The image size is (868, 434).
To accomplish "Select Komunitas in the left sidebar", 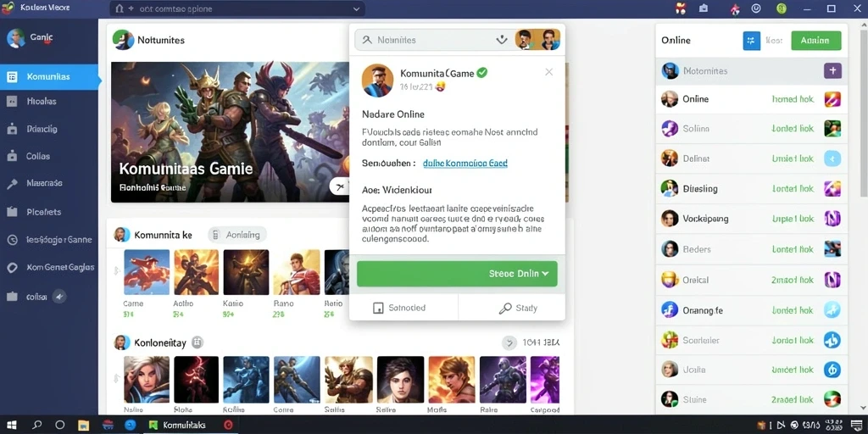I will 49,77.
